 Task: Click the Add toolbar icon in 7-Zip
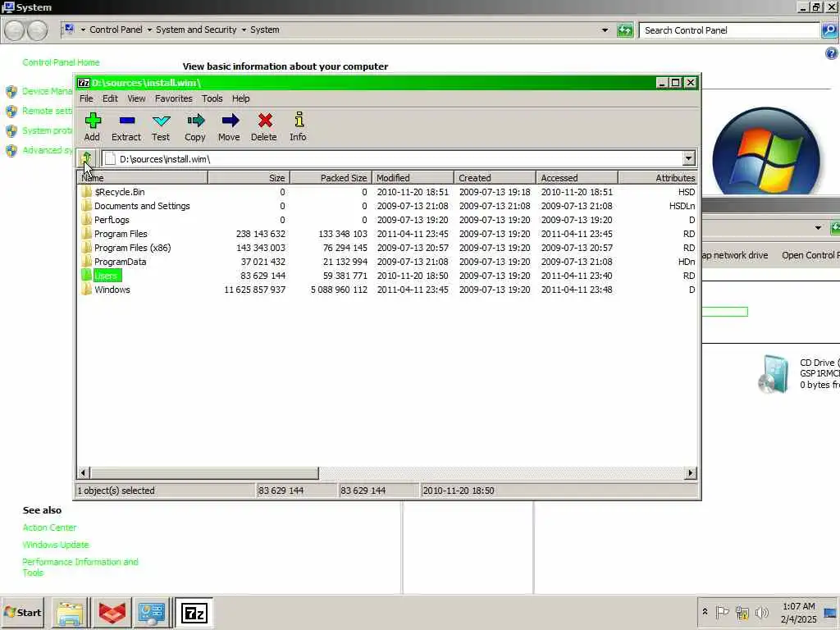92,126
